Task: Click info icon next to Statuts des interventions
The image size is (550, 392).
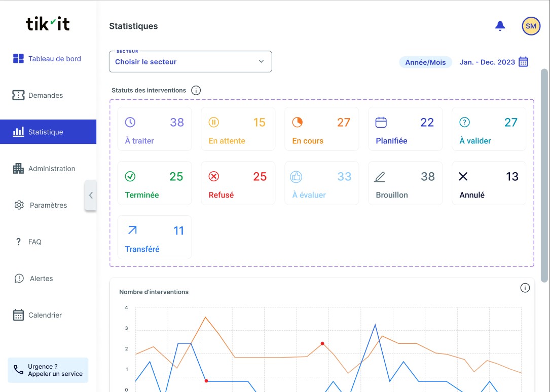Action: (196, 91)
